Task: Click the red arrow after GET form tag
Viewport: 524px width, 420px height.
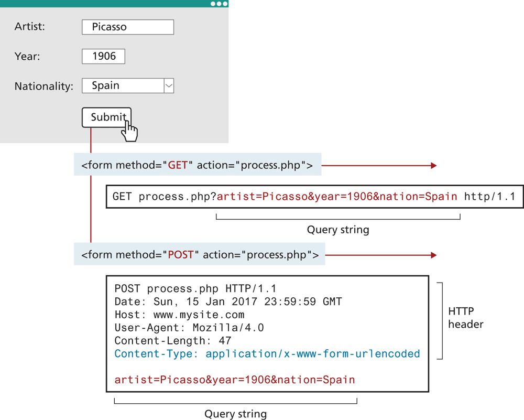Action: [378, 166]
